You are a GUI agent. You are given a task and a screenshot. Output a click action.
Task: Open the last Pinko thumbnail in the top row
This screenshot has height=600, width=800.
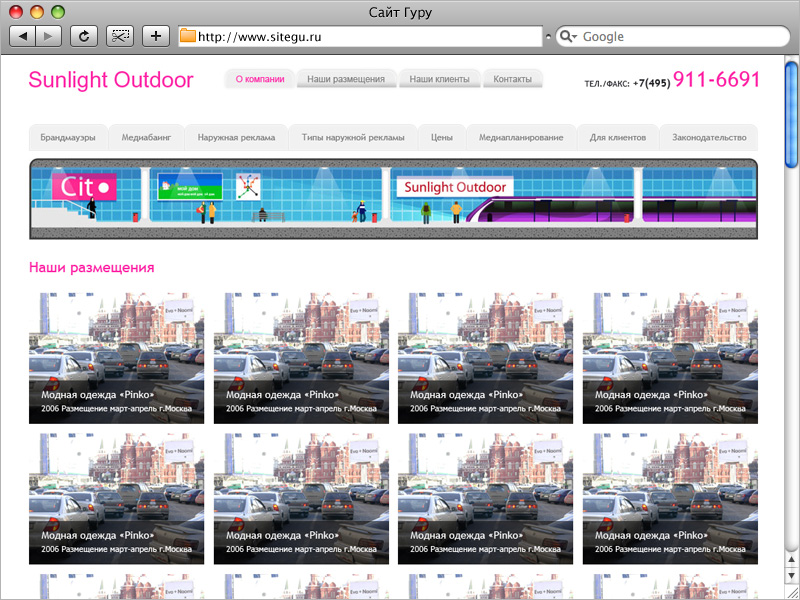pos(670,358)
